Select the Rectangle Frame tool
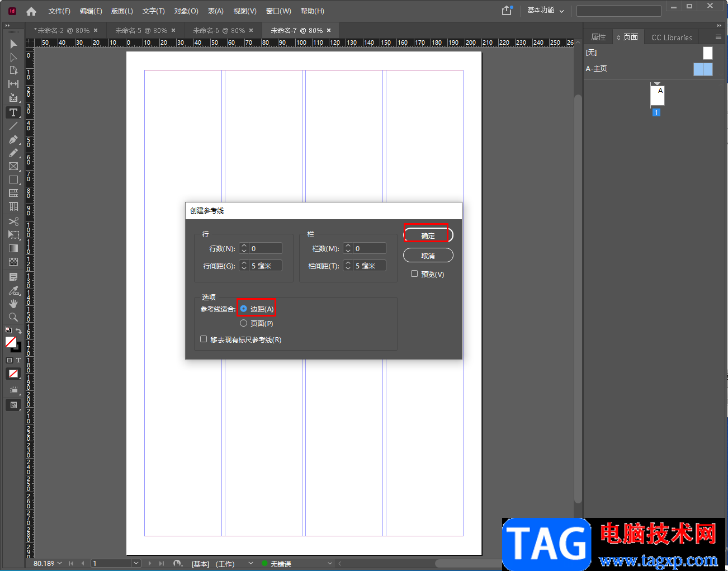 (x=13, y=167)
